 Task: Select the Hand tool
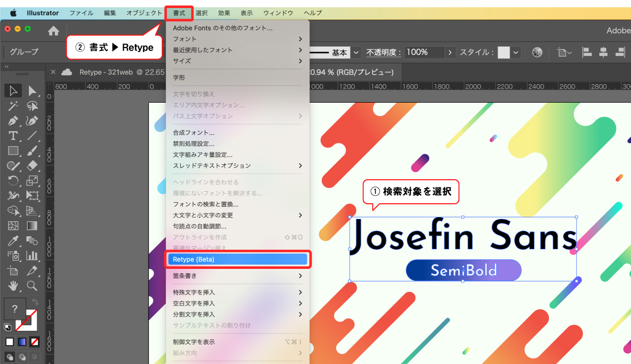(14, 286)
